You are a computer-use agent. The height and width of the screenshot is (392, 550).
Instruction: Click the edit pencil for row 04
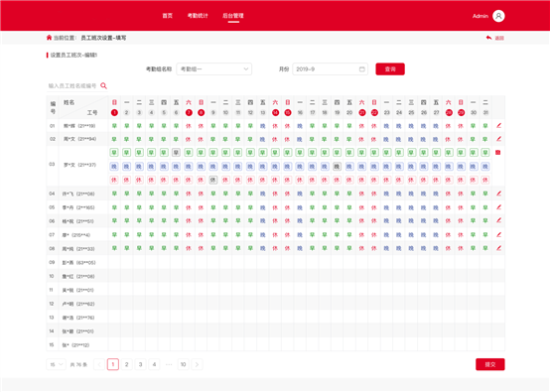pos(498,194)
